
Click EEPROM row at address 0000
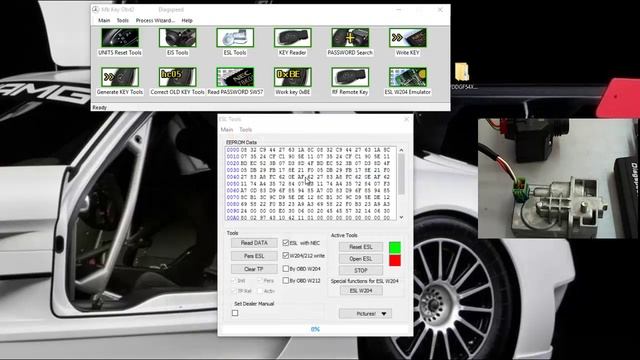(x=309, y=150)
